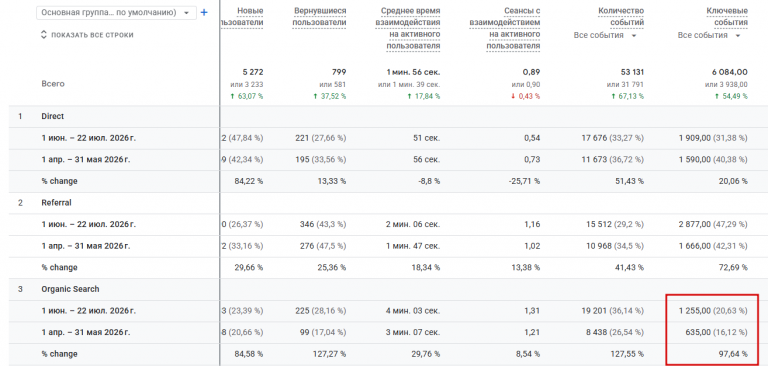Click the total event count 53 131

(x=631, y=72)
